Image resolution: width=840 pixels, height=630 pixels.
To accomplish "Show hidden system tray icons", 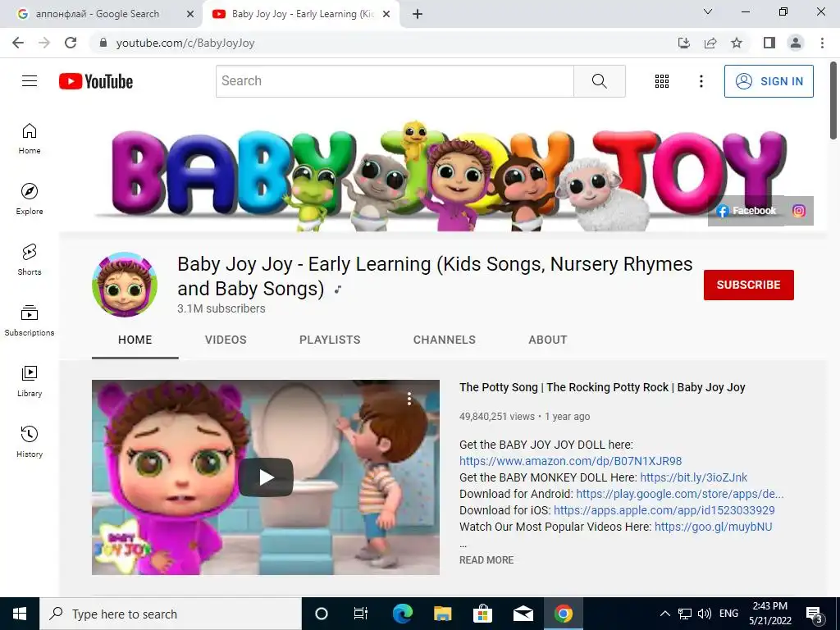I will (664, 614).
